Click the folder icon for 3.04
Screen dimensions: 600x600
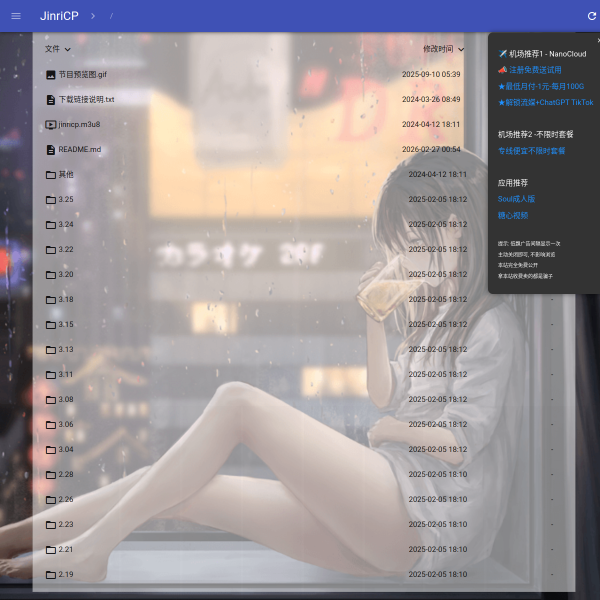point(51,450)
